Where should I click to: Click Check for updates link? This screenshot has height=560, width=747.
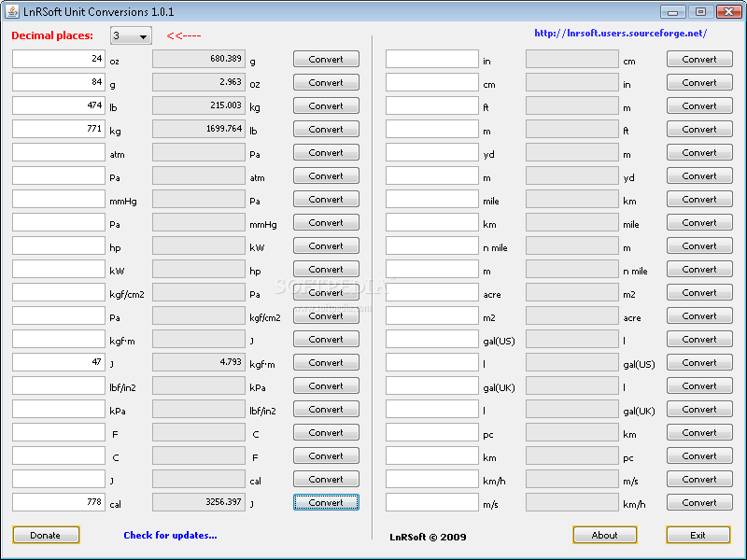170,535
